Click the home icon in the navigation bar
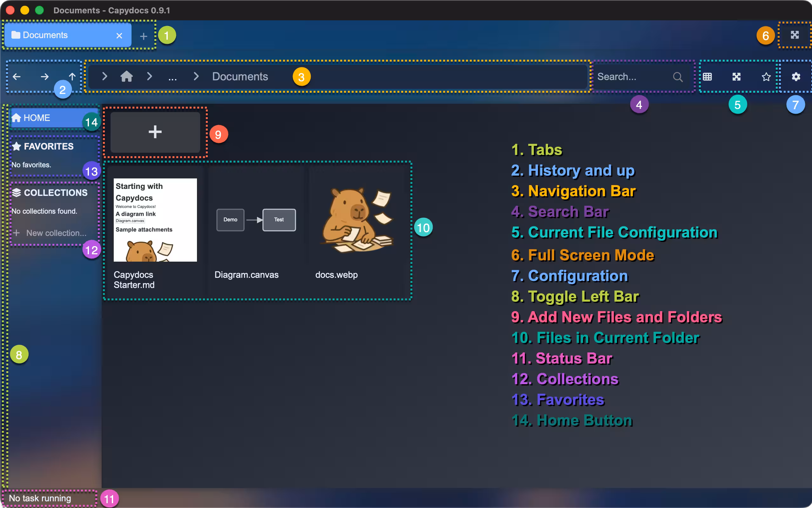Screen dimensions: 812x508 [127, 77]
